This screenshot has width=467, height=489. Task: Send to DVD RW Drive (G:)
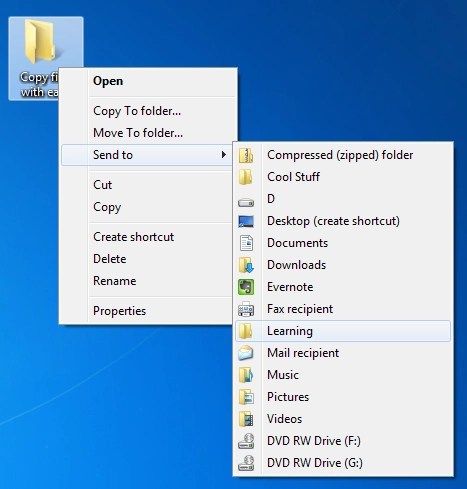pos(343,463)
